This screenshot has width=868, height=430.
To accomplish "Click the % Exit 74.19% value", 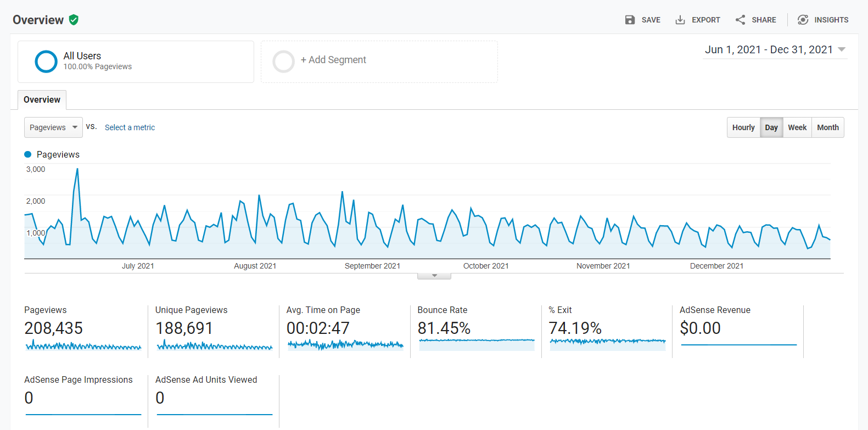I will [575, 328].
